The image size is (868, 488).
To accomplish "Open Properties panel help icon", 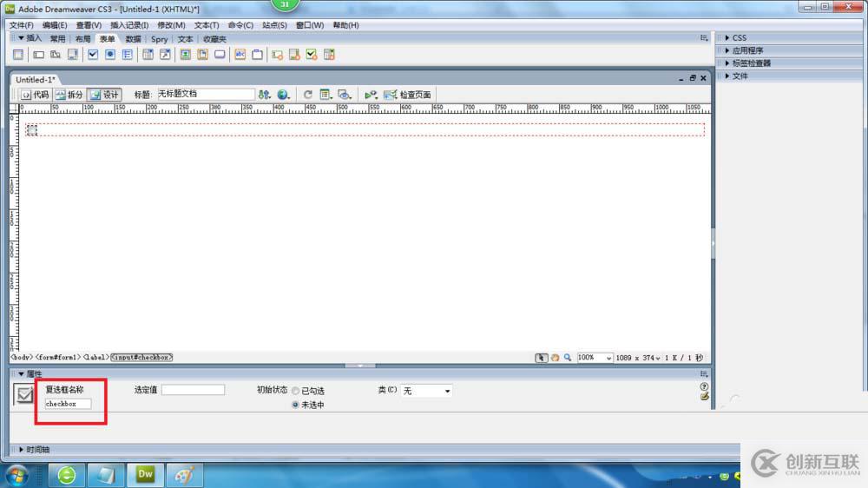I will 704,386.
